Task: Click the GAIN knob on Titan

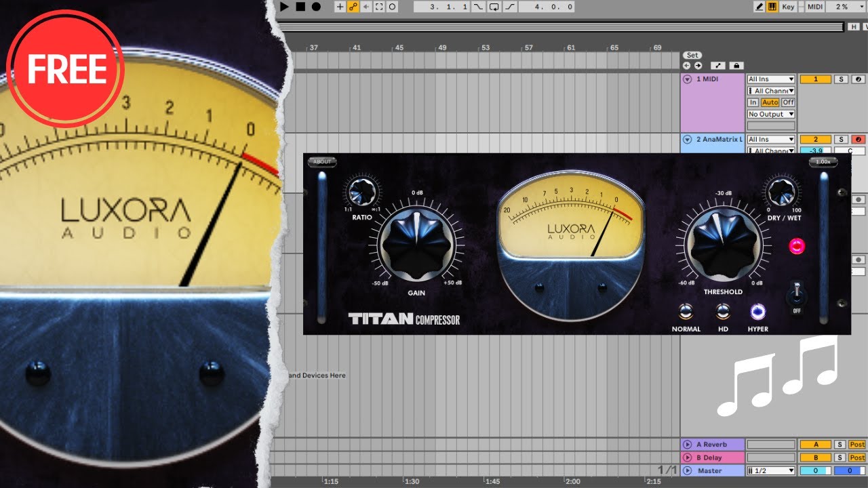Action: tap(416, 244)
